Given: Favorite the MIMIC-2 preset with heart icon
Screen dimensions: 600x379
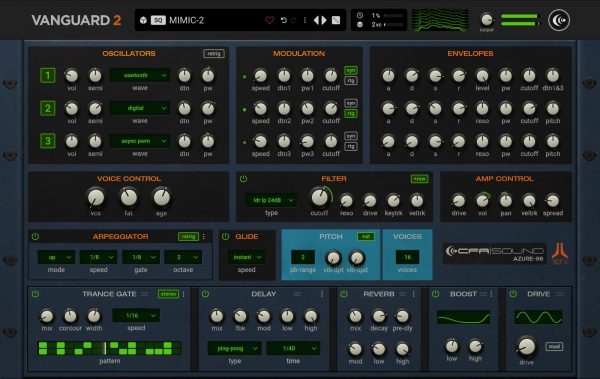Looking at the screenshot, I should 270,20.
